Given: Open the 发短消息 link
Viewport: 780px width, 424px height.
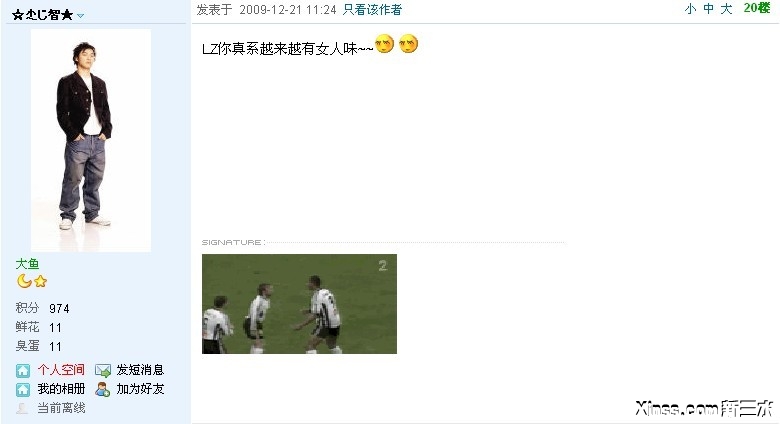Looking at the screenshot, I should pyautogui.click(x=140, y=370).
